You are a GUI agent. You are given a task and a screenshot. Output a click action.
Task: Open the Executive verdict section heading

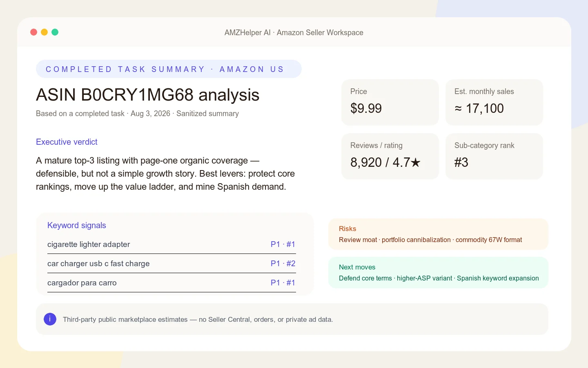coord(67,142)
